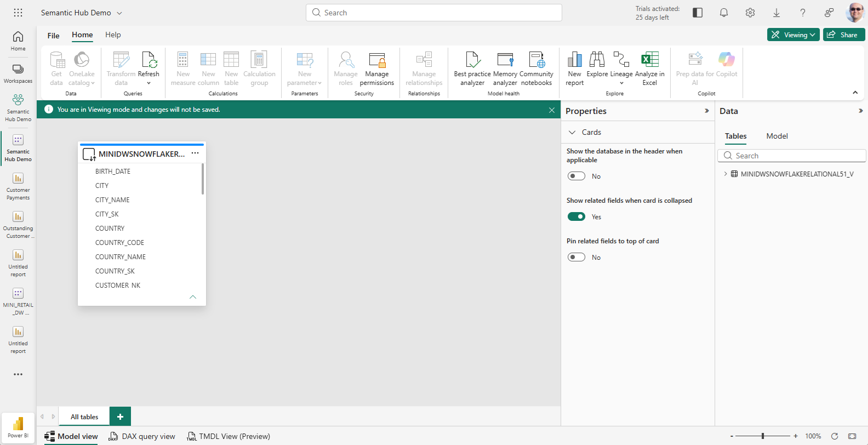Image resolution: width=868 pixels, height=445 pixels.
Task: Toggle the side pane layout icon
Action: tap(698, 13)
